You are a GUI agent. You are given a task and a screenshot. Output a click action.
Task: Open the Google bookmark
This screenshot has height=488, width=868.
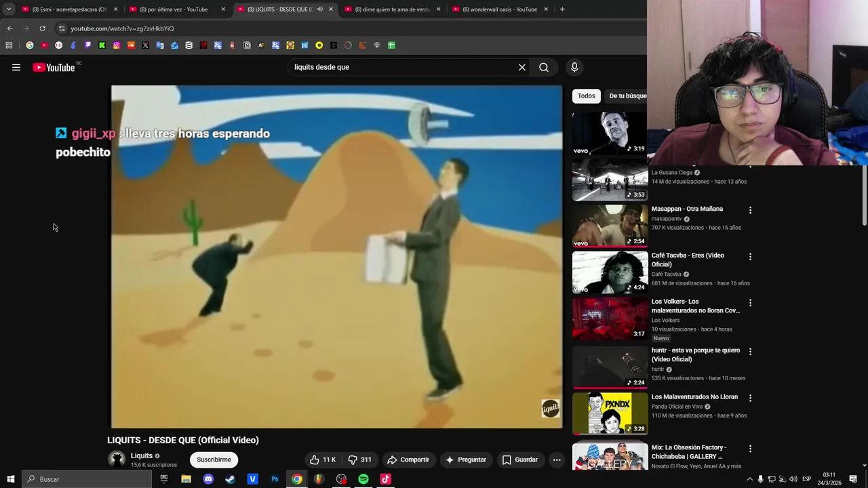(x=30, y=45)
